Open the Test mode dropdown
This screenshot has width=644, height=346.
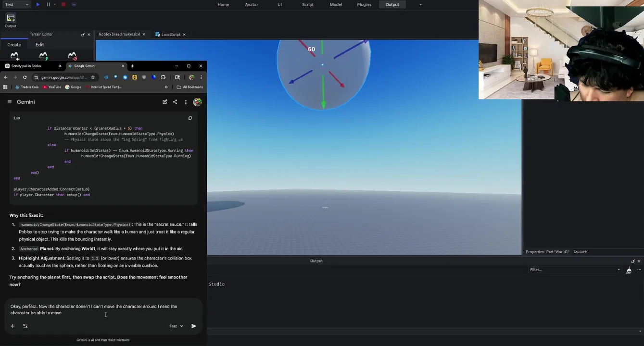pos(16,4)
